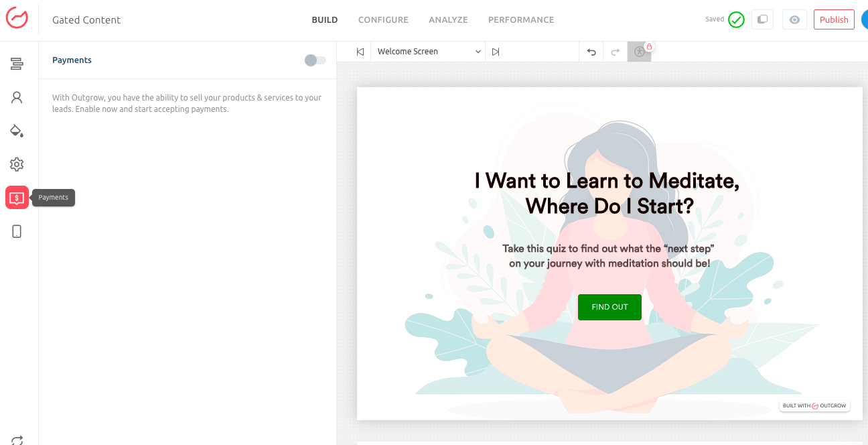Click the eye preview icon
This screenshot has width=868, height=445.
coord(794,19)
